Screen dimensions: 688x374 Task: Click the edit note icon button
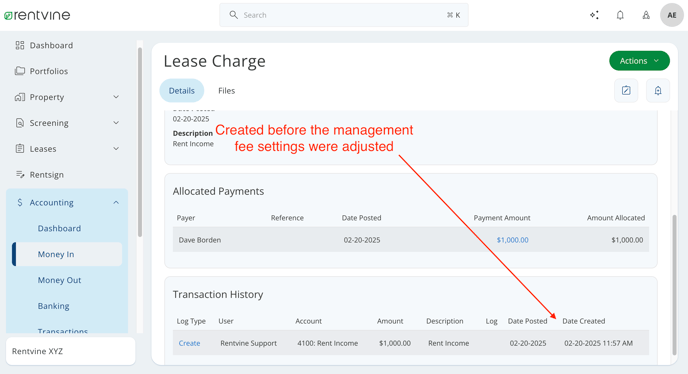pyautogui.click(x=626, y=90)
